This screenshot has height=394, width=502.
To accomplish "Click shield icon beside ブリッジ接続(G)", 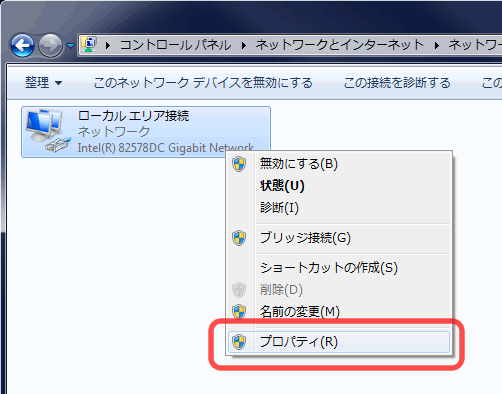I will (239, 238).
